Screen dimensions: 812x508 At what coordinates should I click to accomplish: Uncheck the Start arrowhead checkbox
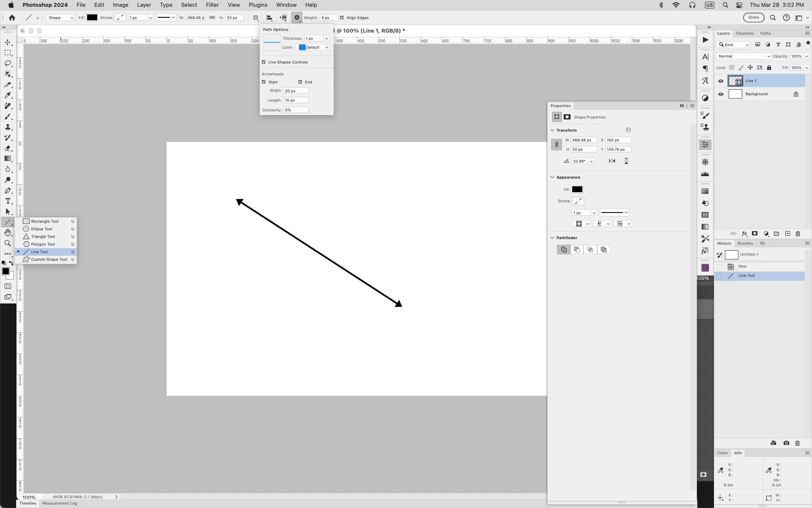(264, 82)
